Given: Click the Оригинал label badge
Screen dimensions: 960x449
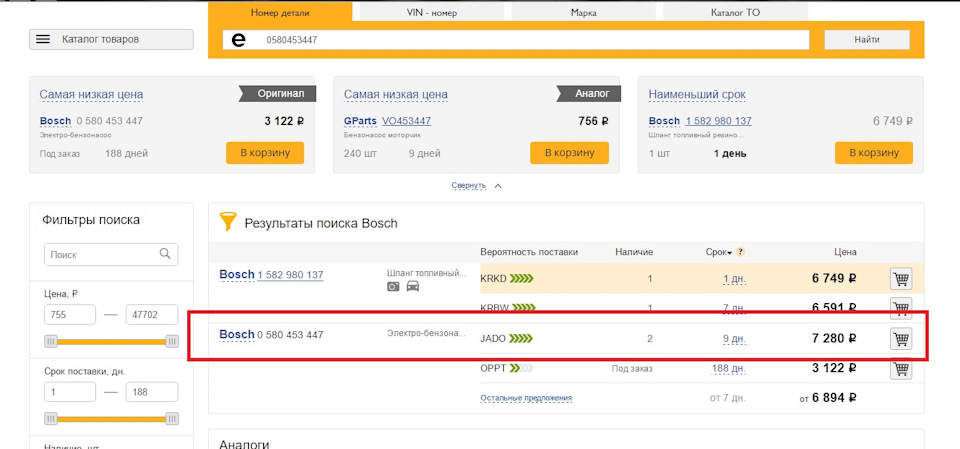Looking at the screenshot, I should coord(277,94).
